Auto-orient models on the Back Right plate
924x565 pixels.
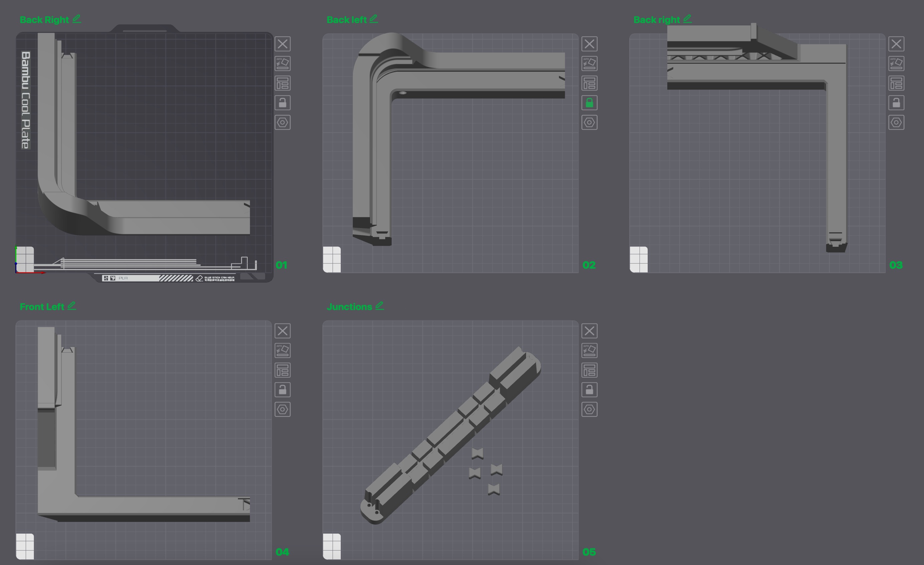pos(283,63)
